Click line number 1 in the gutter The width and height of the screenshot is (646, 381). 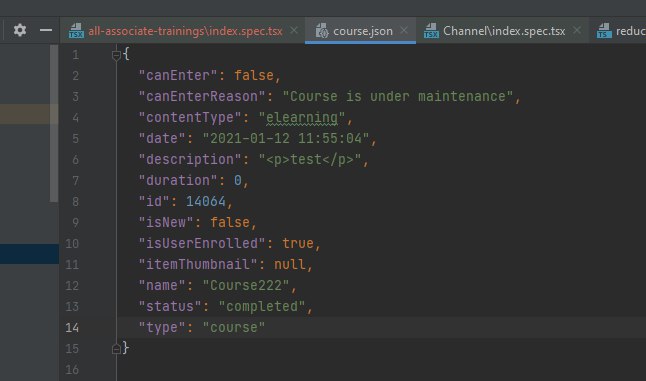pos(75,55)
